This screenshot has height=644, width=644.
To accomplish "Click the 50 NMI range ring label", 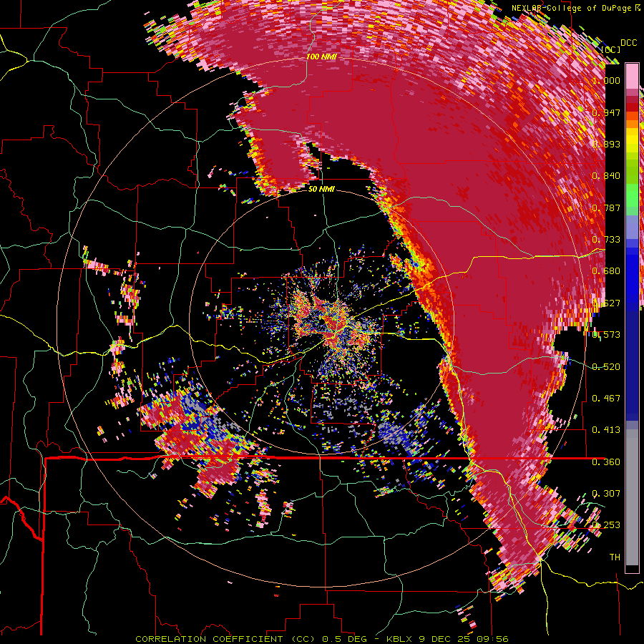I will tap(321, 190).
